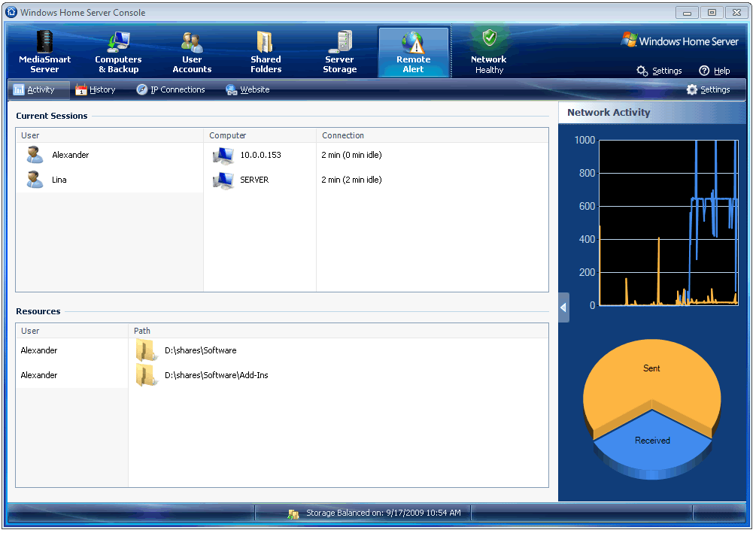Screen dimensions: 756x533
Task: Click '2 min (0 min idle)' connection
Action: (351, 155)
